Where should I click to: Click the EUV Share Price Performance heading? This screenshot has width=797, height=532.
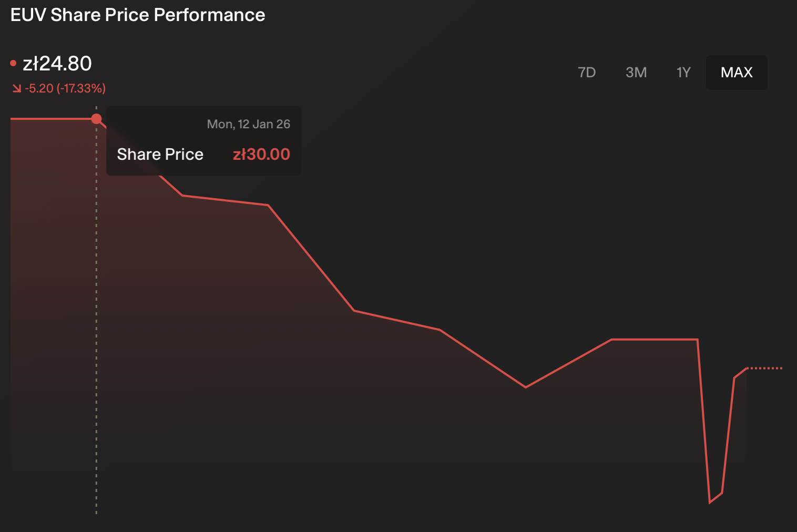tap(138, 15)
